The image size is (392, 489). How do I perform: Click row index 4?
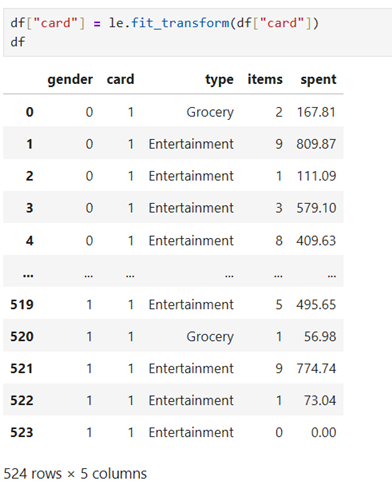click(x=30, y=241)
